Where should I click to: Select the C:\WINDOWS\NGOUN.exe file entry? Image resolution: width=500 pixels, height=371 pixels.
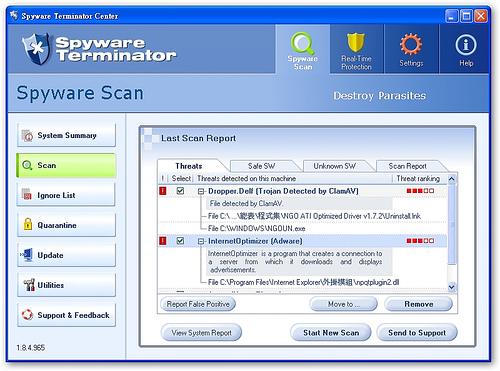256,228
